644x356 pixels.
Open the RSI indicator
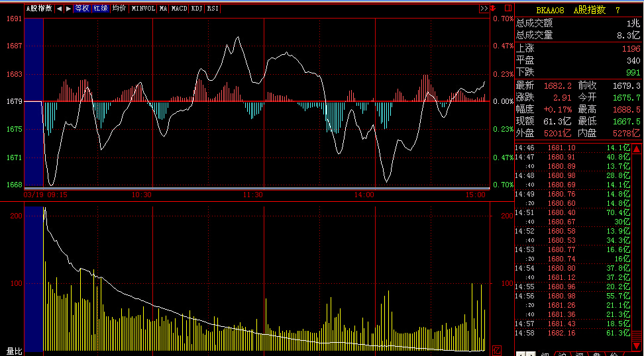[213, 9]
